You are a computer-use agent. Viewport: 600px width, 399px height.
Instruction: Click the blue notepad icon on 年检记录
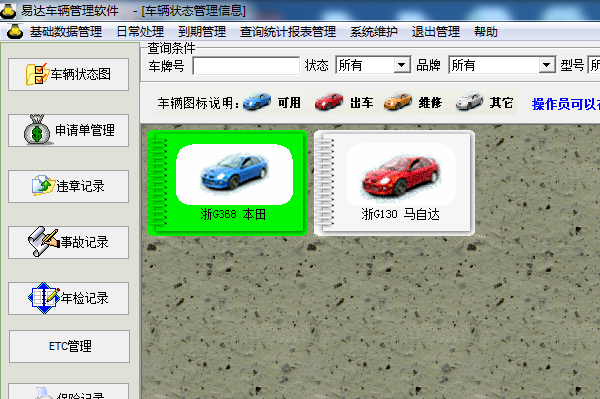44,298
